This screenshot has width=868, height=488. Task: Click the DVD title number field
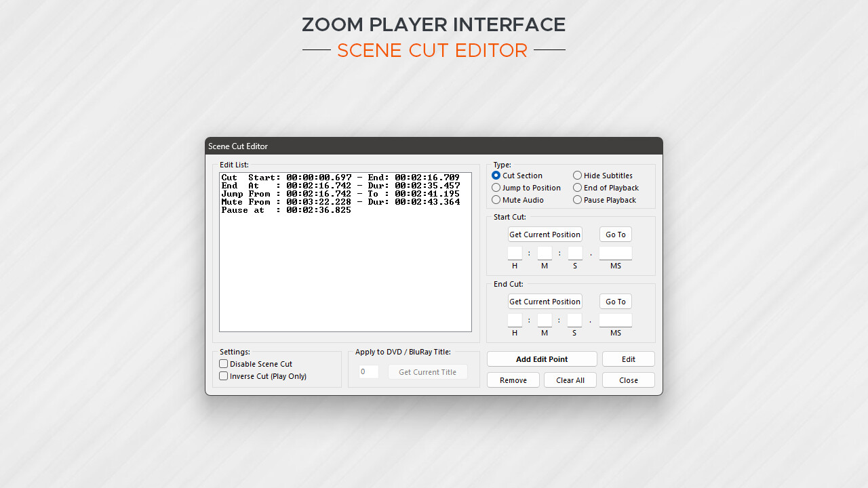(368, 371)
